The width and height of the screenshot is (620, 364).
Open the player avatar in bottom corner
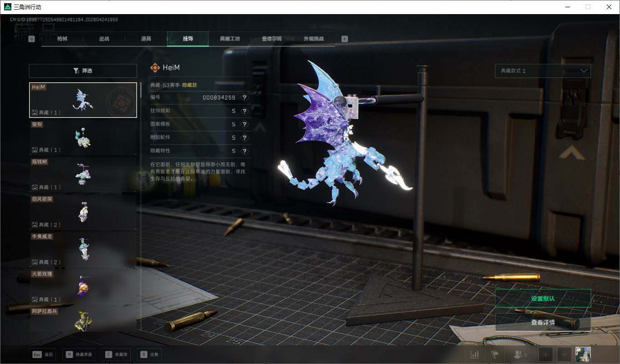click(x=583, y=354)
